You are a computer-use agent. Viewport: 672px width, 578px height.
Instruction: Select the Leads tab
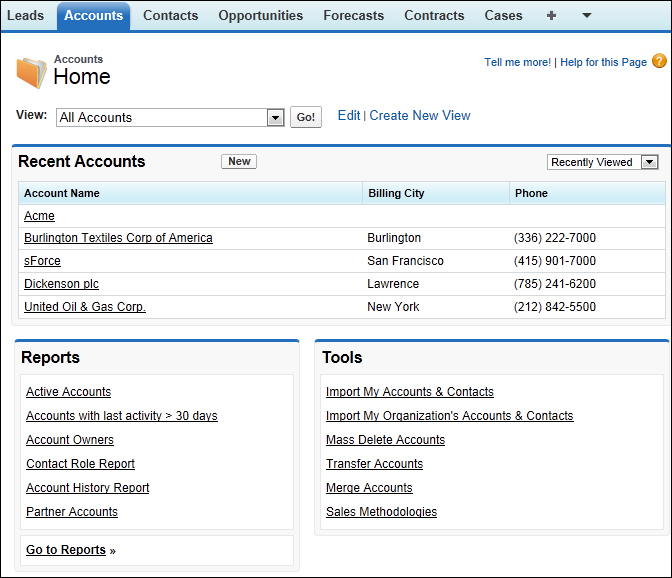(25, 15)
